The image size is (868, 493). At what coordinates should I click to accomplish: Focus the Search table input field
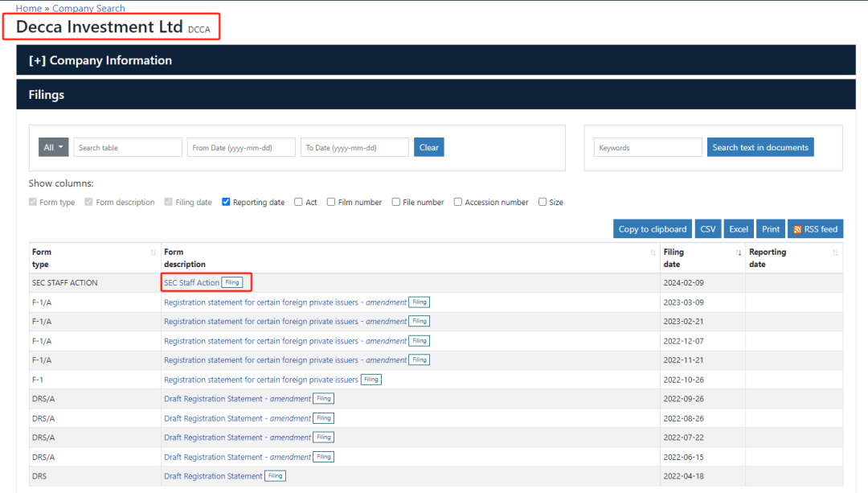click(x=128, y=147)
